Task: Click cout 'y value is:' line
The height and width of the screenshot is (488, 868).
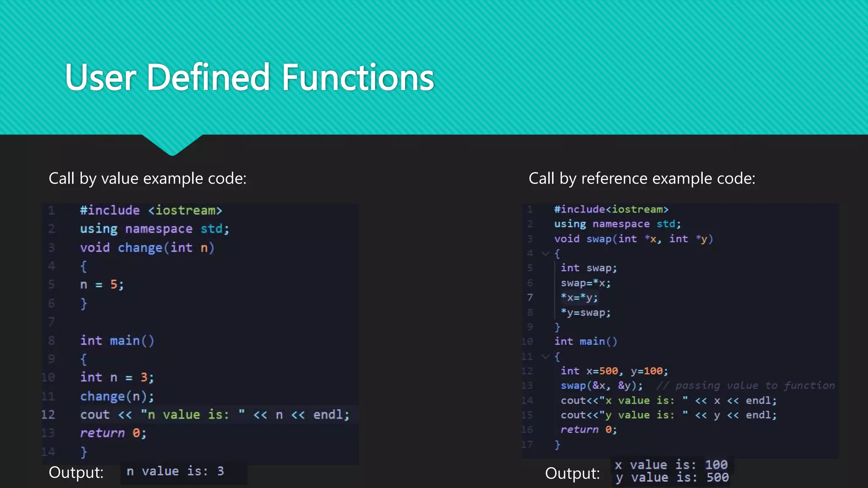Action: pyautogui.click(x=669, y=415)
